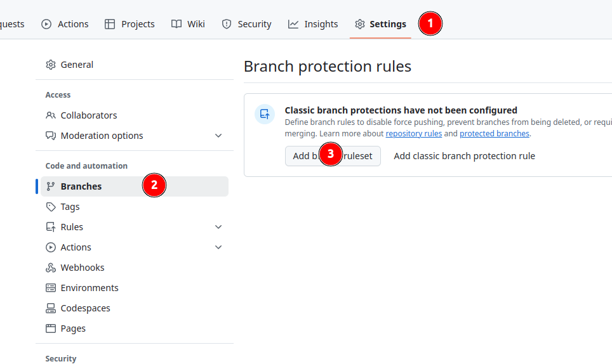This screenshot has width=612, height=364.
Task: Expand the Actions settings chevron
Action: (218, 247)
